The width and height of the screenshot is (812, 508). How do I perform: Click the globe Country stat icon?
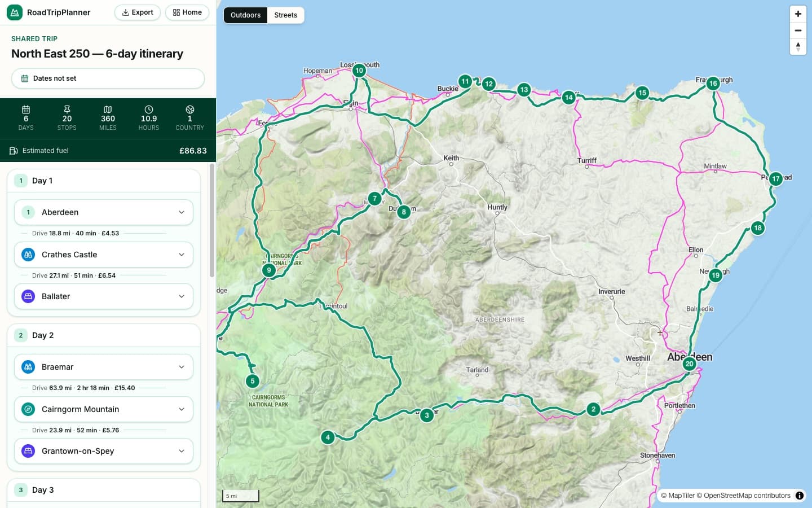click(x=190, y=109)
